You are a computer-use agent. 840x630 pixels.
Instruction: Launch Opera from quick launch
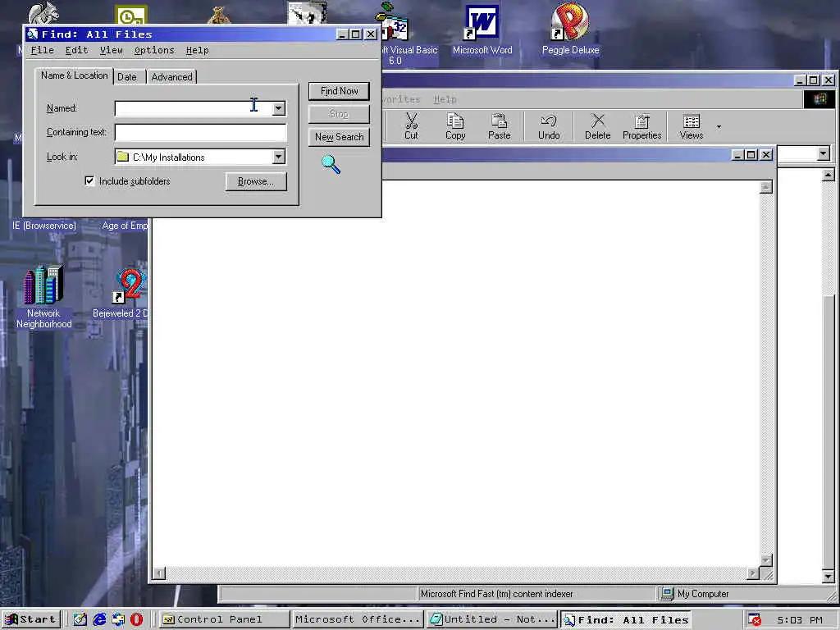[137, 620]
